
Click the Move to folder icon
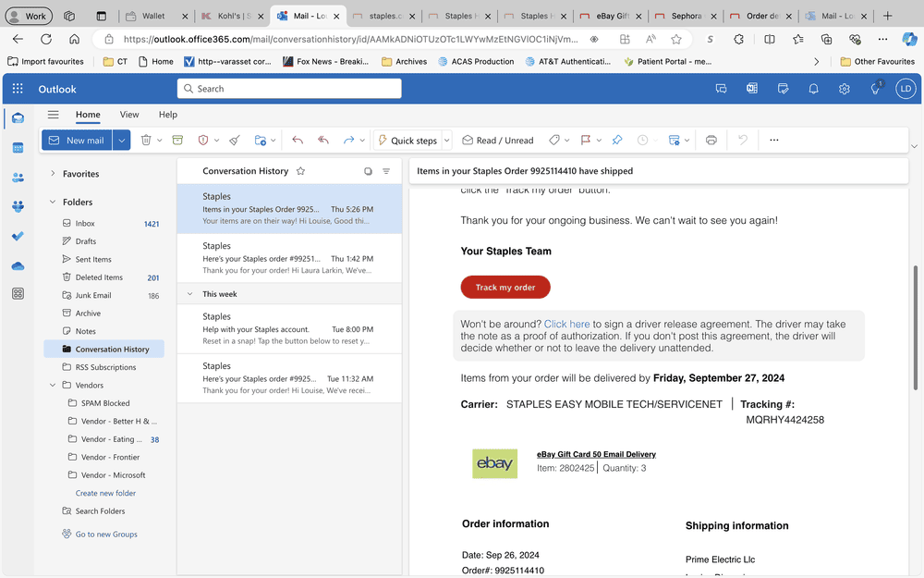point(260,141)
